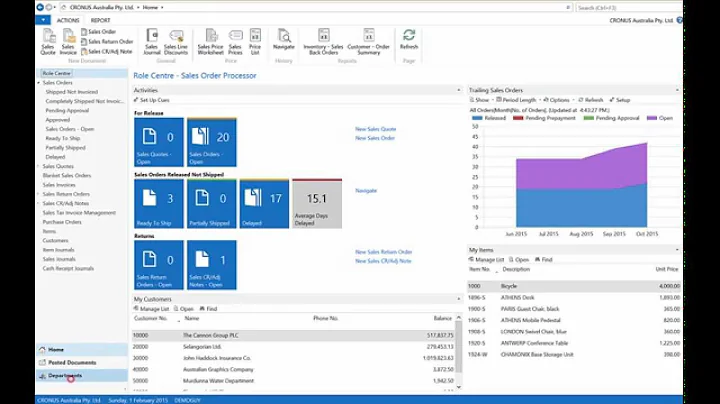Open Inventory - Sales Back Orders report

[323, 41]
